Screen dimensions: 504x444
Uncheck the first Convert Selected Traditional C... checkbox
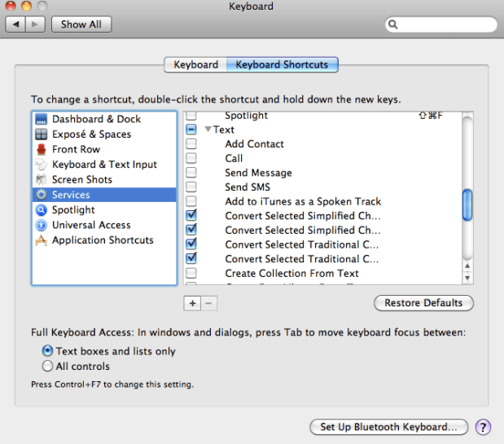click(x=191, y=244)
